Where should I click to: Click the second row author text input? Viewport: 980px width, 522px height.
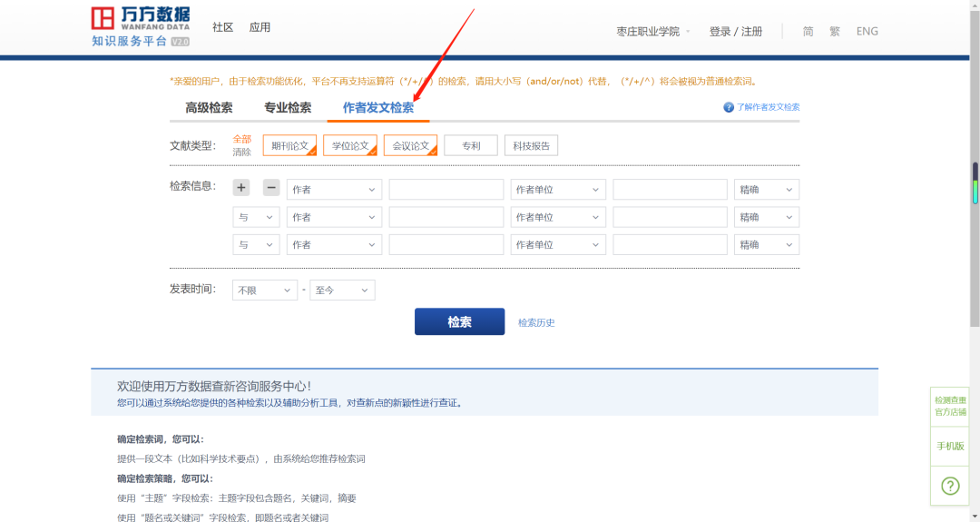tap(446, 217)
